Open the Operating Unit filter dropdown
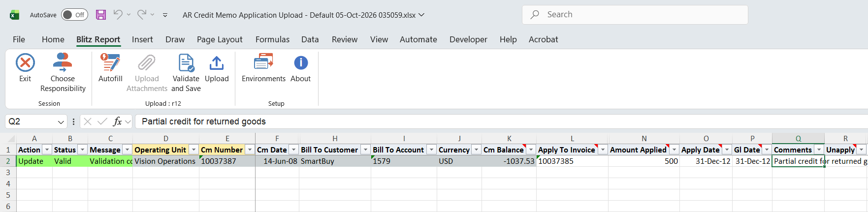 [194, 150]
